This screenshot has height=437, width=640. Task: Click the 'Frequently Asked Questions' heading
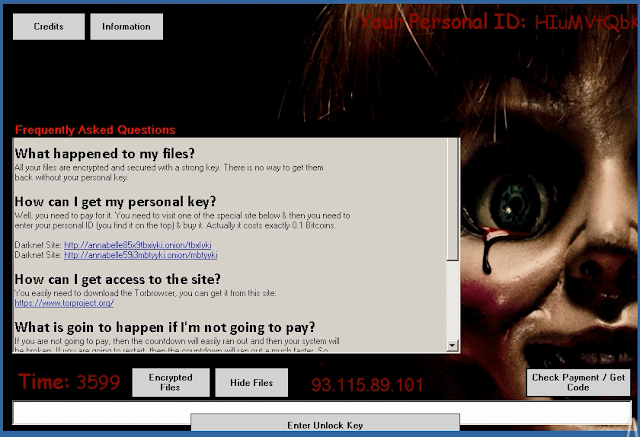(95, 130)
